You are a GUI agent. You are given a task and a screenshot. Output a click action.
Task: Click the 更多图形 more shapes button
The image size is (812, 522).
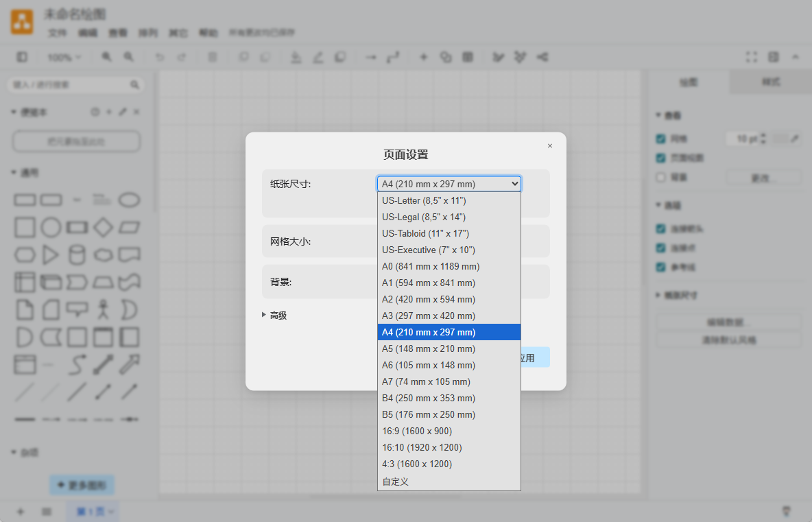[x=82, y=485]
